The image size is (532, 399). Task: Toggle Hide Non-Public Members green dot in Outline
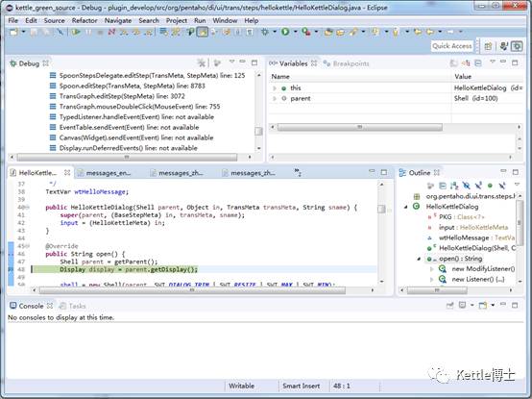tap(490, 186)
